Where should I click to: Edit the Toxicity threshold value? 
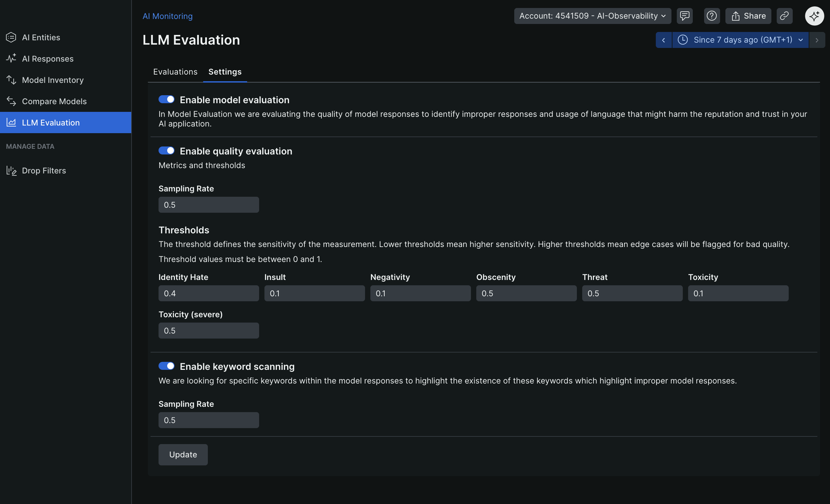(737, 293)
